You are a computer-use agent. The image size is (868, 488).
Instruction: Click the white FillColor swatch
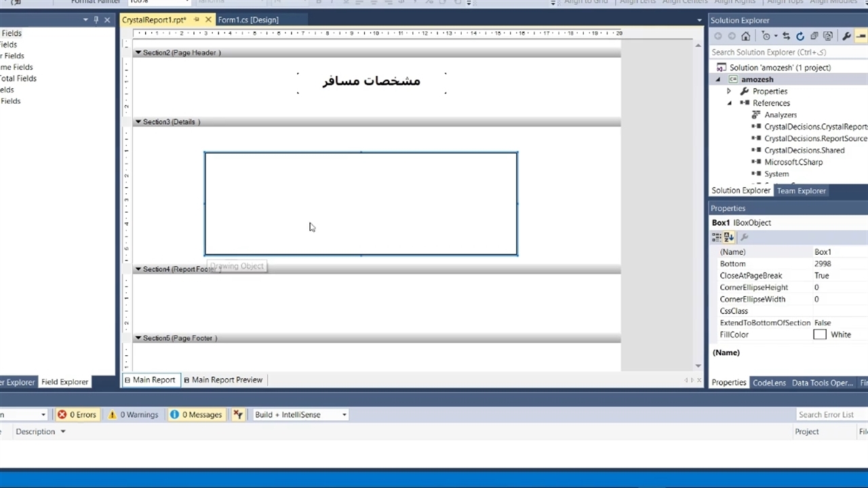820,335
